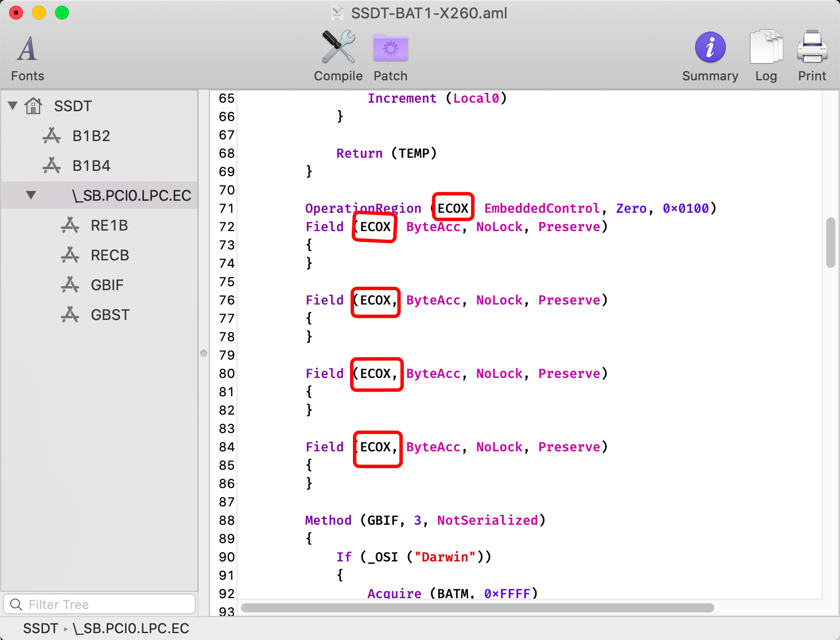The image size is (840, 640).
Task: Click the Field keyword on line 72
Action: tap(324, 227)
